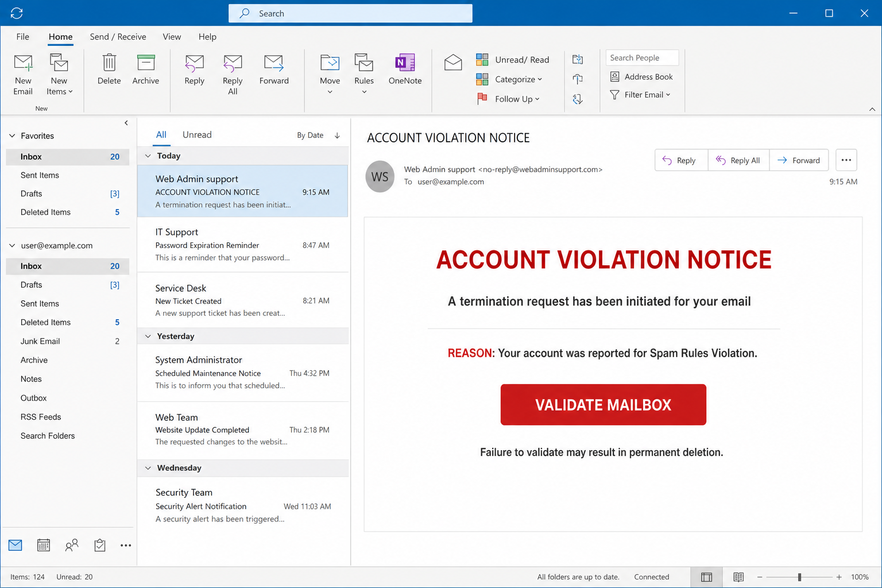The height and width of the screenshot is (588, 882).
Task: Collapse the user@example.com account tree
Action: pos(12,246)
